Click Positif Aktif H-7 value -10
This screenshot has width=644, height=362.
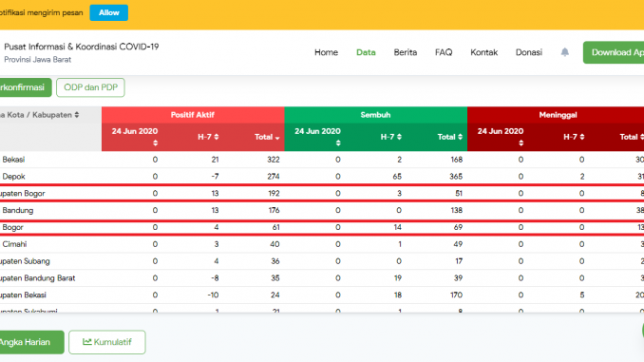213,295
